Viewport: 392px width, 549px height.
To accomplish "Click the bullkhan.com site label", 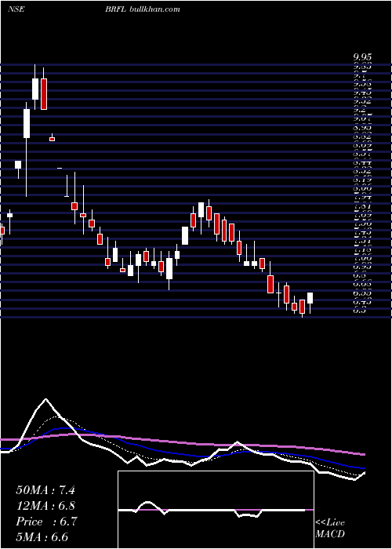I will (154, 9).
